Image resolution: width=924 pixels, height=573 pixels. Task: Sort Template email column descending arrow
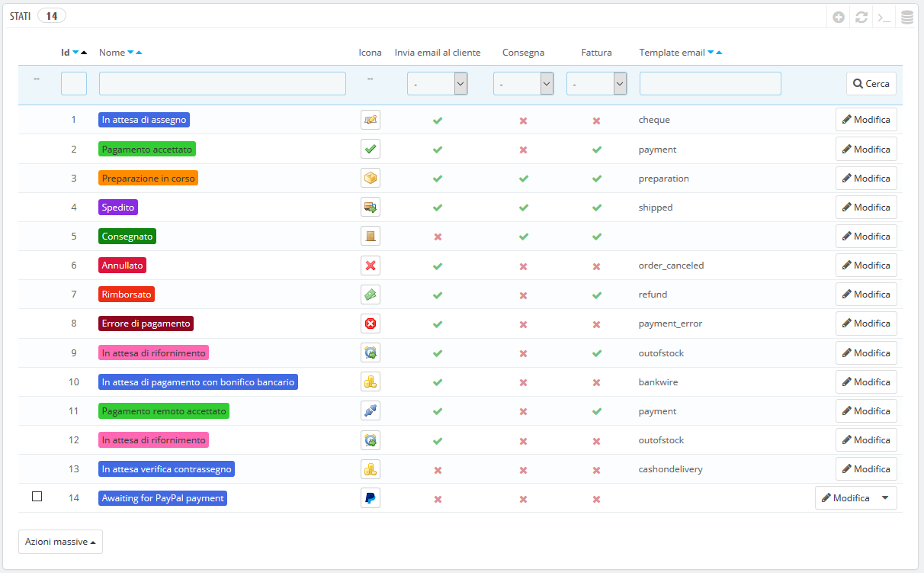tap(711, 53)
